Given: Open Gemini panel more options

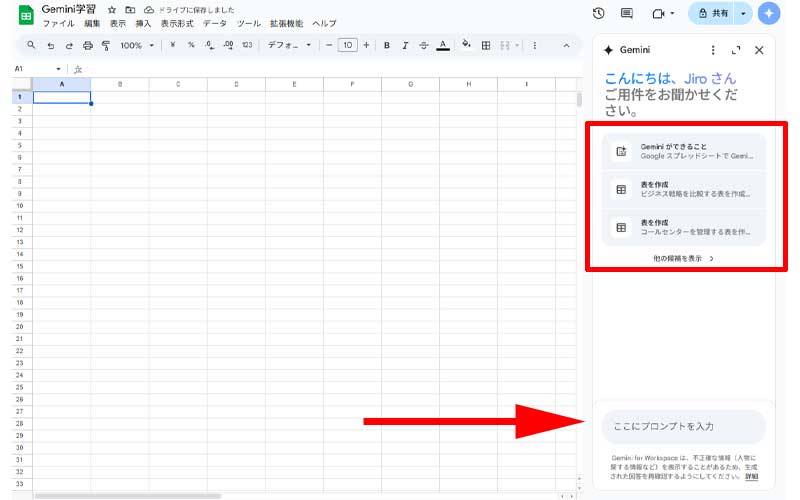Looking at the screenshot, I should point(713,50).
